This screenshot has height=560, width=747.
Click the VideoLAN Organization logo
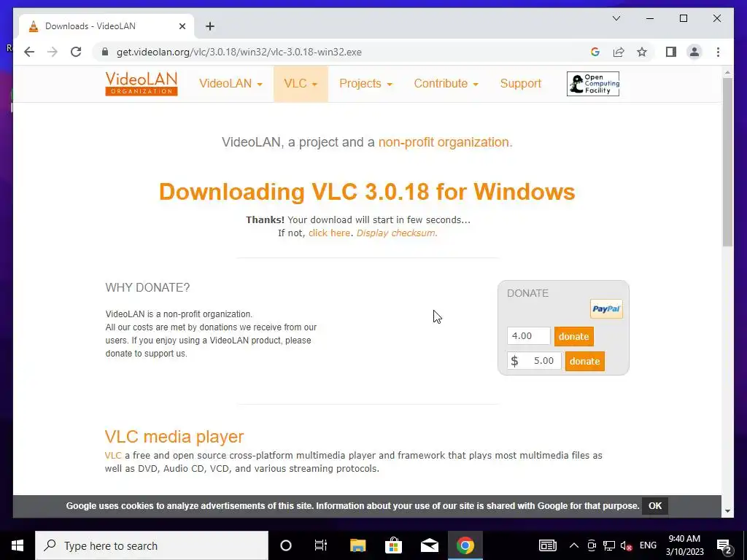[142, 84]
